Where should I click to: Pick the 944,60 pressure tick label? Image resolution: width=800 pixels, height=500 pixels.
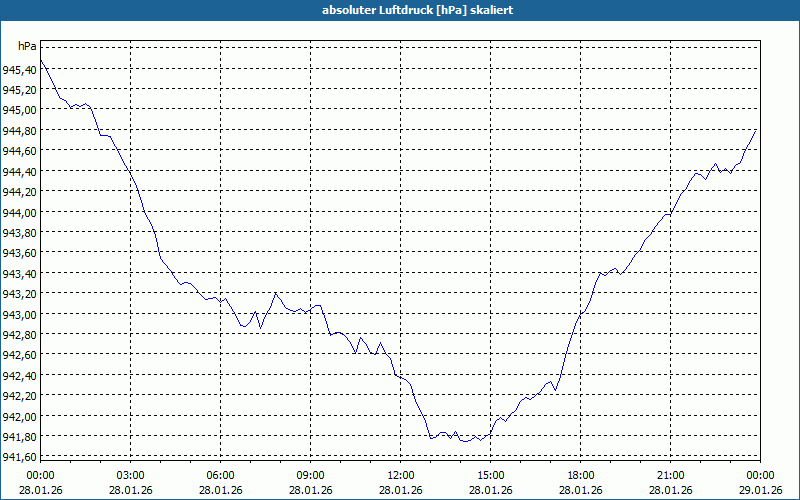(19, 151)
